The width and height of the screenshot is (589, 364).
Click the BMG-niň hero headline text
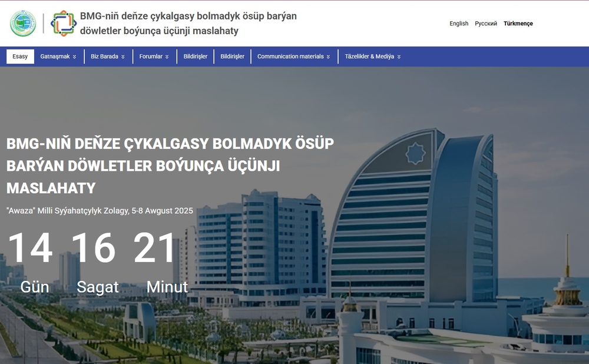tap(170, 166)
